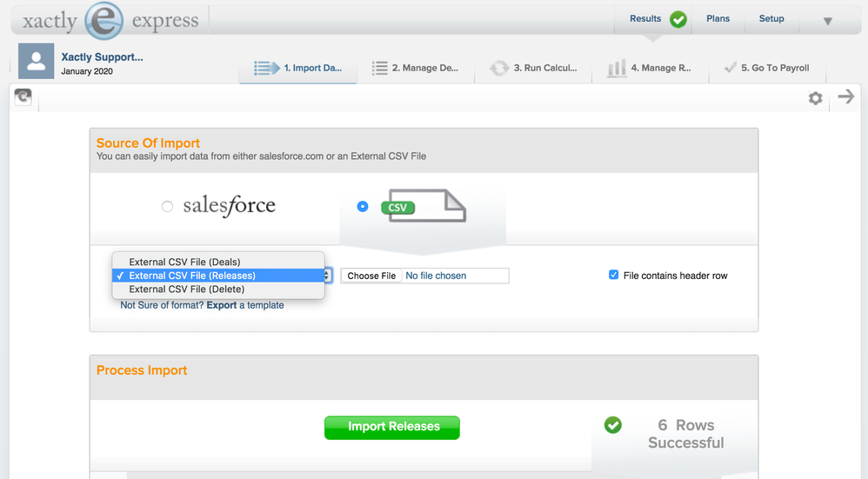Select the CSV source radio button
The image size is (868, 479).
(363, 206)
